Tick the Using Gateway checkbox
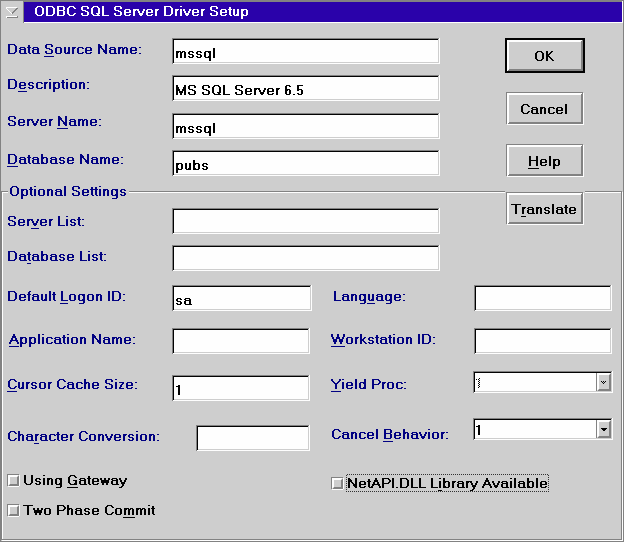The height and width of the screenshot is (542, 624). (x=14, y=481)
